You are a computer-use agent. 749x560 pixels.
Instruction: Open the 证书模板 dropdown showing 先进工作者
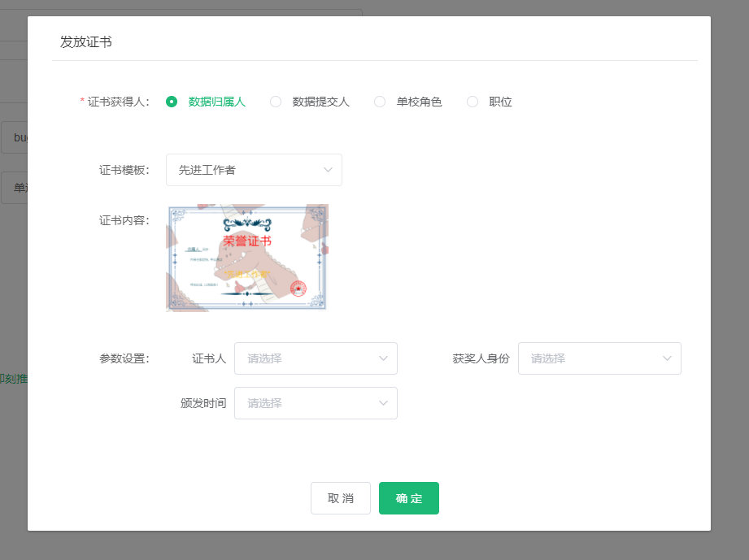(x=254, y=170)
